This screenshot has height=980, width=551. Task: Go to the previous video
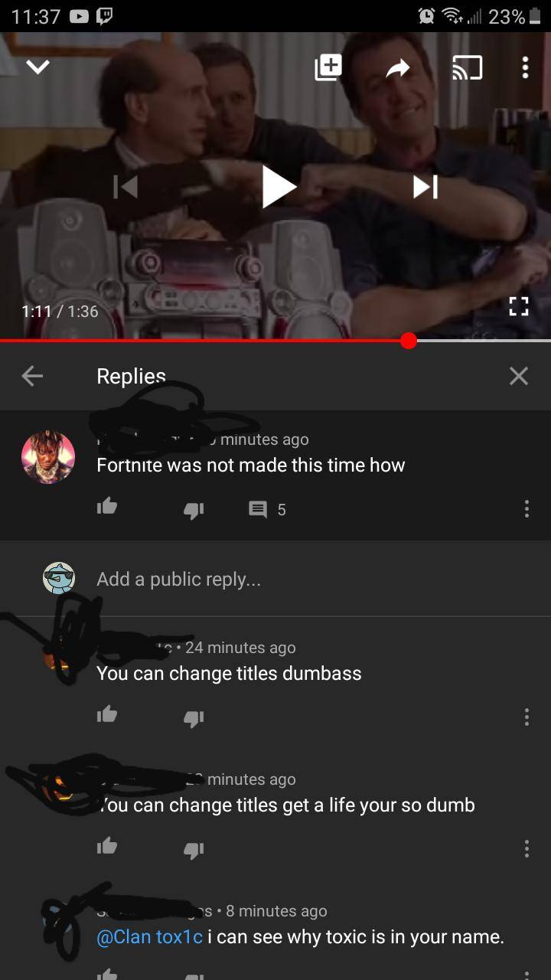point(126,186)
